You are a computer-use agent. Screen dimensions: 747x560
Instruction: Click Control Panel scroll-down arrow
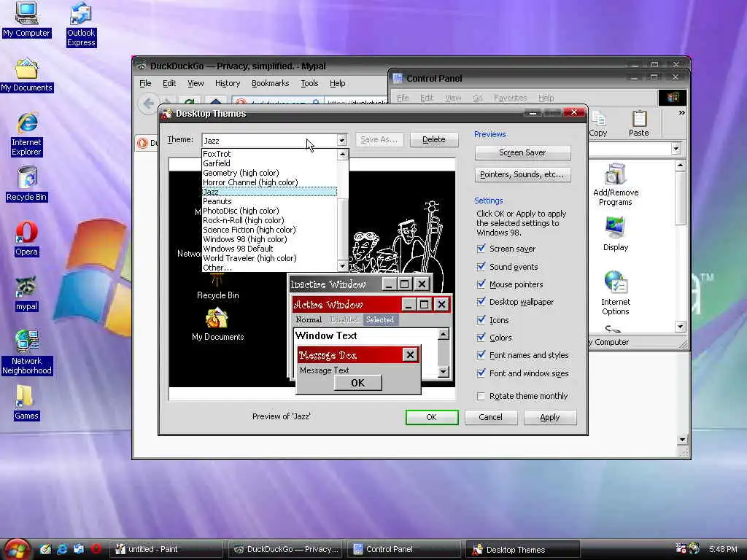pos(681,327)
